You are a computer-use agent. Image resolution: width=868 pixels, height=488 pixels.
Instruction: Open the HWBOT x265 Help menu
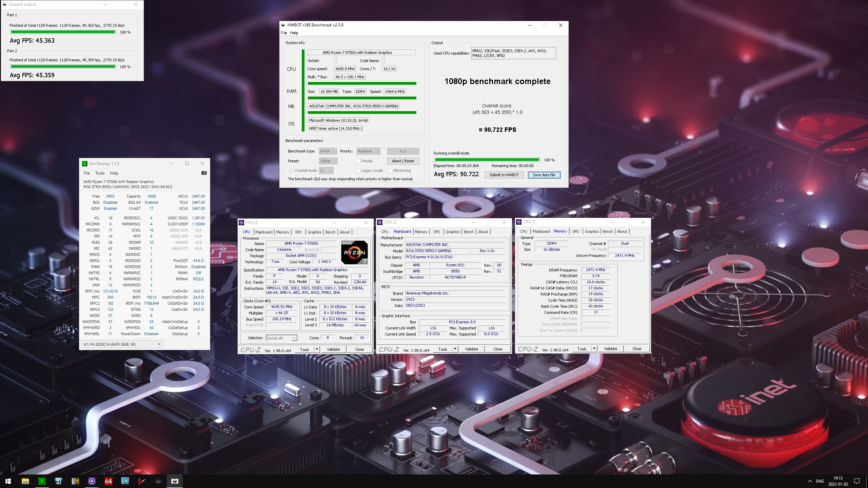pos(294,33)
